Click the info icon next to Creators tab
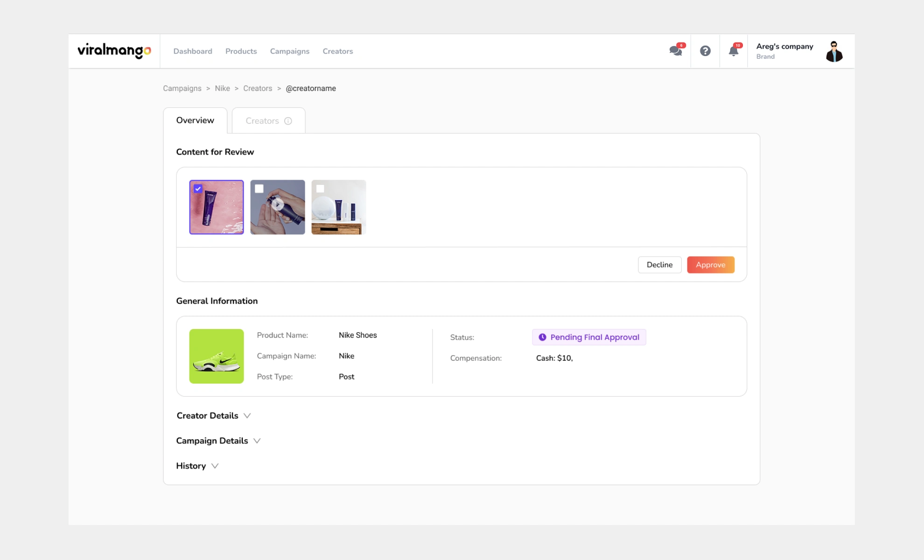The height and width of the screenshot is (560, 924). tap(288, 120)
